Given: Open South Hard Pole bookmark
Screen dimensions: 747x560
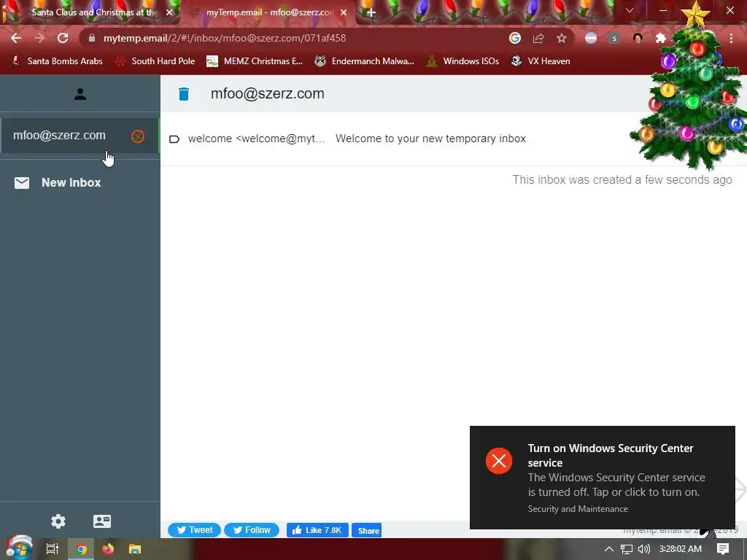Looking at the screenshot, I should click(x=155, y=61).
